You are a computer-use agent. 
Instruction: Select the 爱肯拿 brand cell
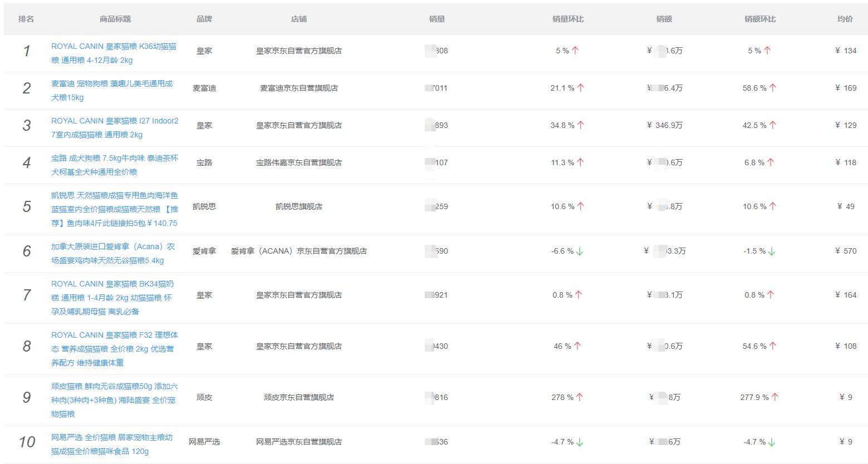pos(204,251)
